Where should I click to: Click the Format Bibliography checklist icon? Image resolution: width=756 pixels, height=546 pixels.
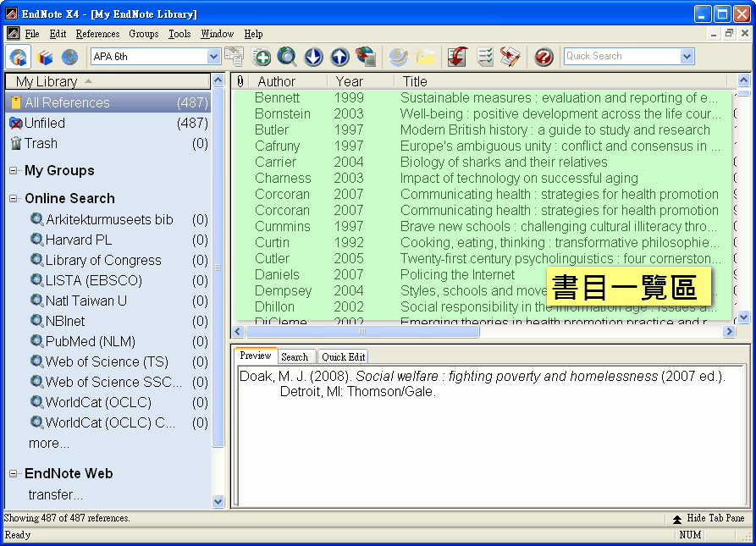pos(484,57)
